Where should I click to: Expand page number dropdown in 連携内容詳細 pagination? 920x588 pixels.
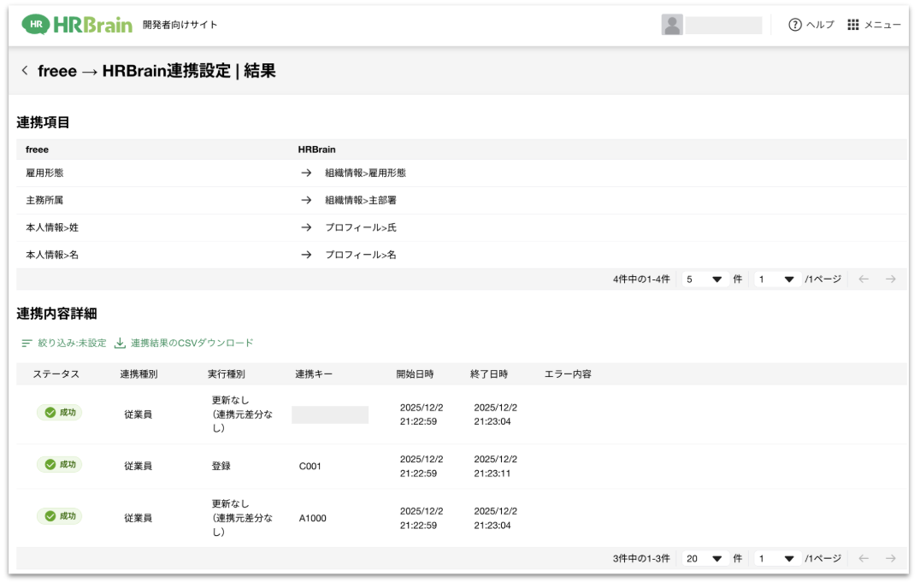[776, 558]
